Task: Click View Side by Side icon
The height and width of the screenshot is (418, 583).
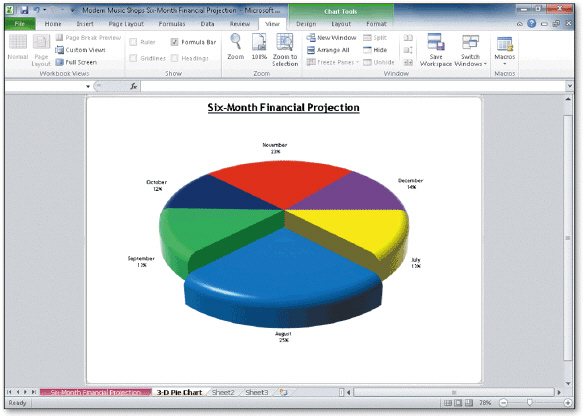Action: pyautogui.click(x=408, y=38)
